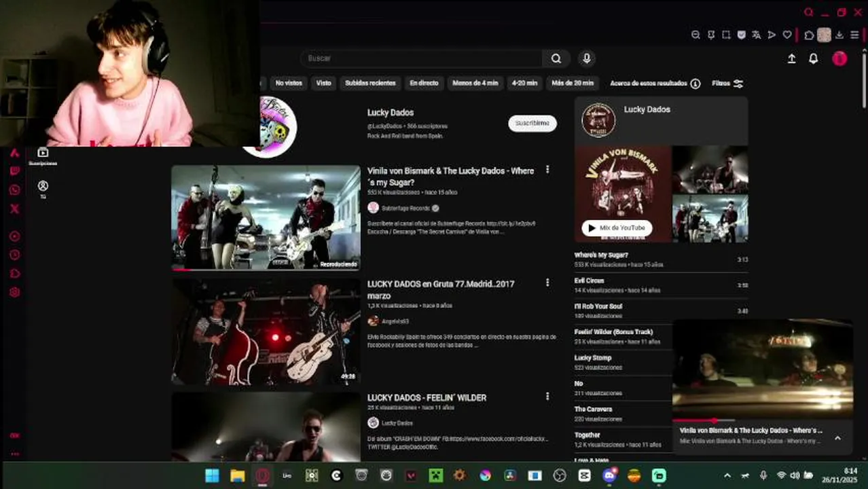Click the Mix de YouTube play button
The image size is (868, 489).
click(617, 228)
